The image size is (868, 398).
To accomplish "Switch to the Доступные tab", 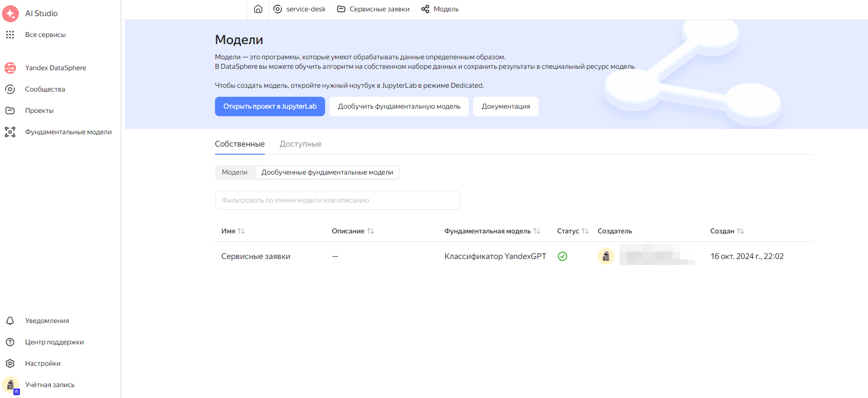I will click(300, 144).
